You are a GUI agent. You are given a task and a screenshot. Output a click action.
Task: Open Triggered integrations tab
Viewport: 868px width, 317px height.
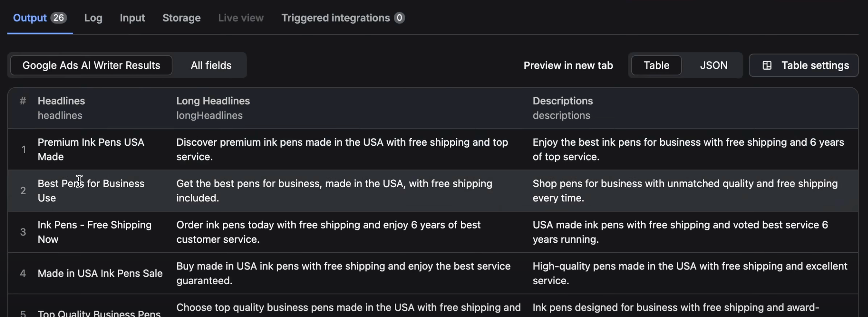tap(335, 18)
